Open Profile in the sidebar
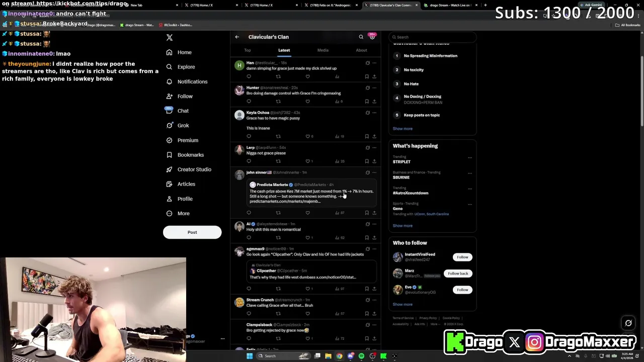This screenshot has height=362, width=644. point(179,199)
